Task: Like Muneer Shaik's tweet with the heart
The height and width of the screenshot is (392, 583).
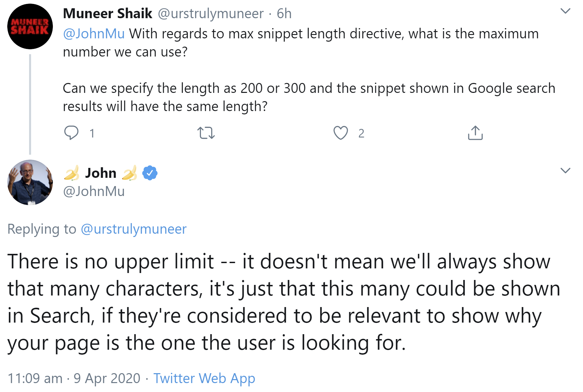Action: pyautogui.click(x=340, y=133)
